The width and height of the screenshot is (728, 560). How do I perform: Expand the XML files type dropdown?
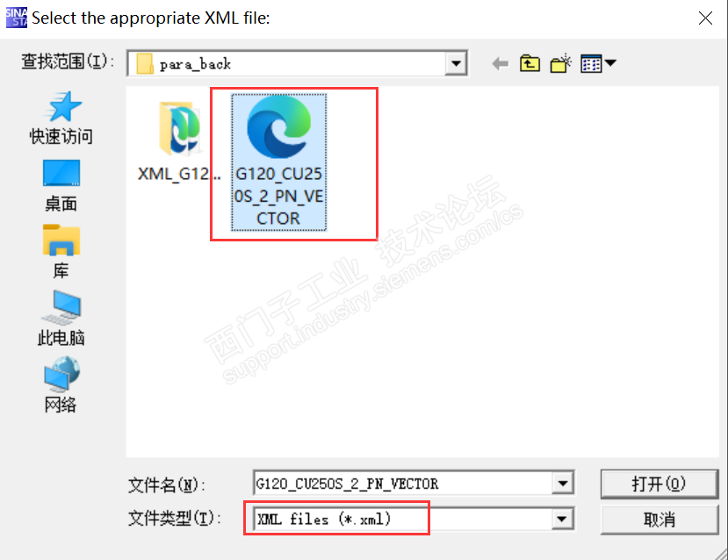pyautogui.click(x=562, y=519)
